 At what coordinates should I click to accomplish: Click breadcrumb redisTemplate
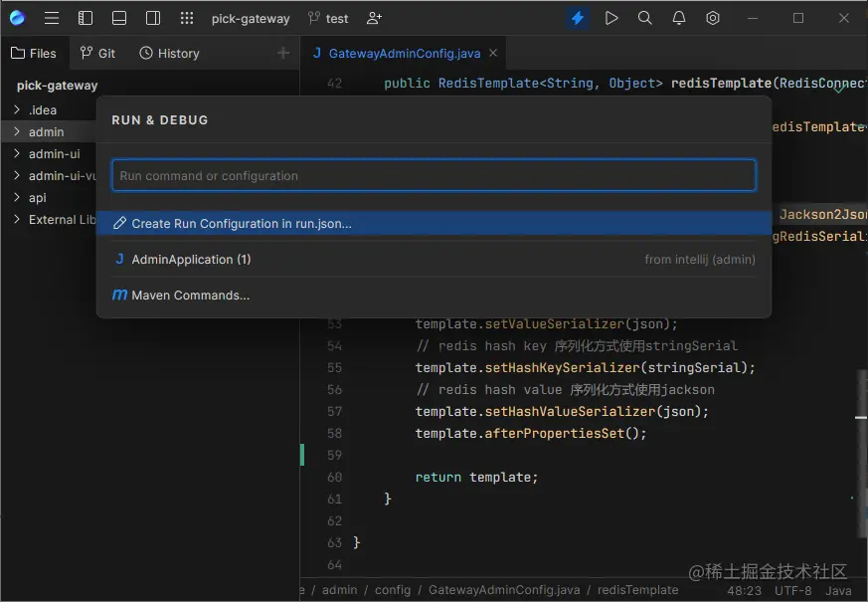(637, 590)
